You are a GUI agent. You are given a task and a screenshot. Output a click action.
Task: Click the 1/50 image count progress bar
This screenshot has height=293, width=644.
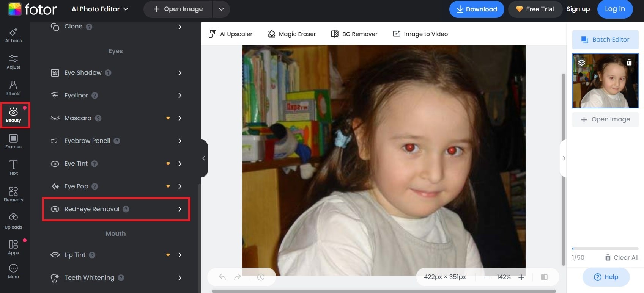point(605,249)
